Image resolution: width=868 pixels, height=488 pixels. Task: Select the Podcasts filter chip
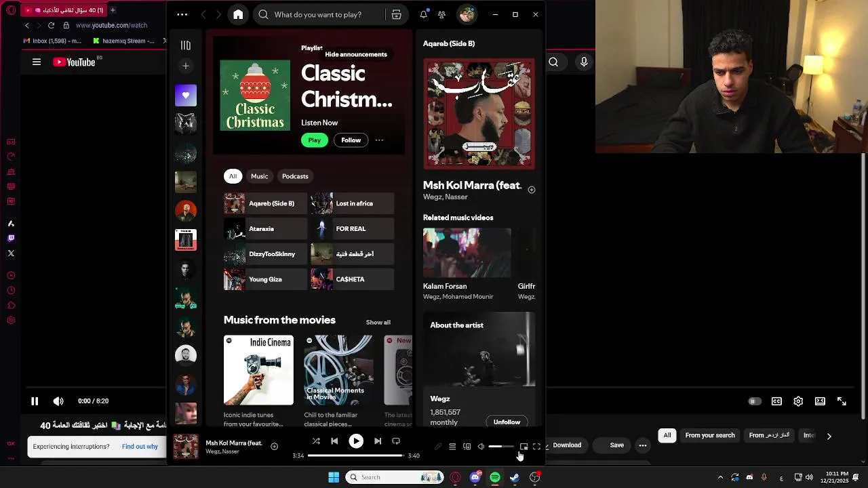(x=295, y=176)
